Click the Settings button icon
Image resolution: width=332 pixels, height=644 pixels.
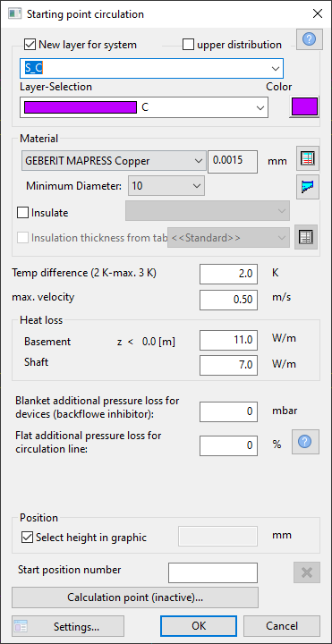(20, 626)
